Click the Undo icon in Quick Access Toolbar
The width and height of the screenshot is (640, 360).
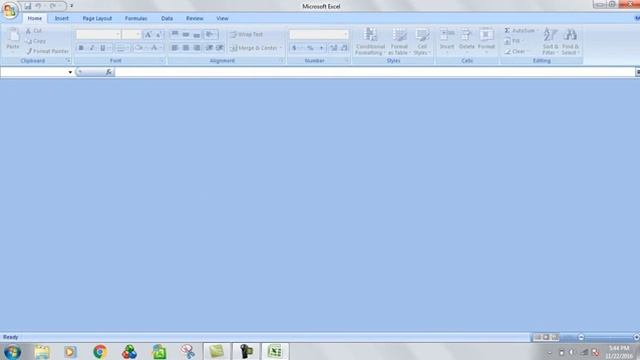[x=38, y=6]
